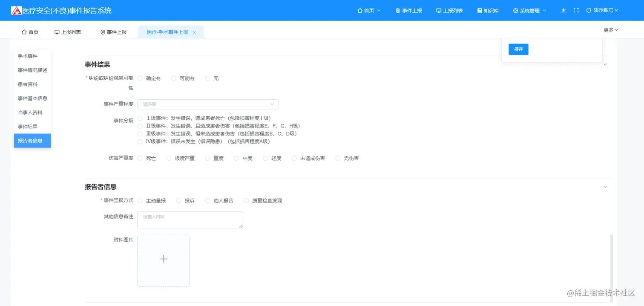644x306 pixels.
Task: Open 上报列表 from the top menu bar
Action: tap(449, 10)
